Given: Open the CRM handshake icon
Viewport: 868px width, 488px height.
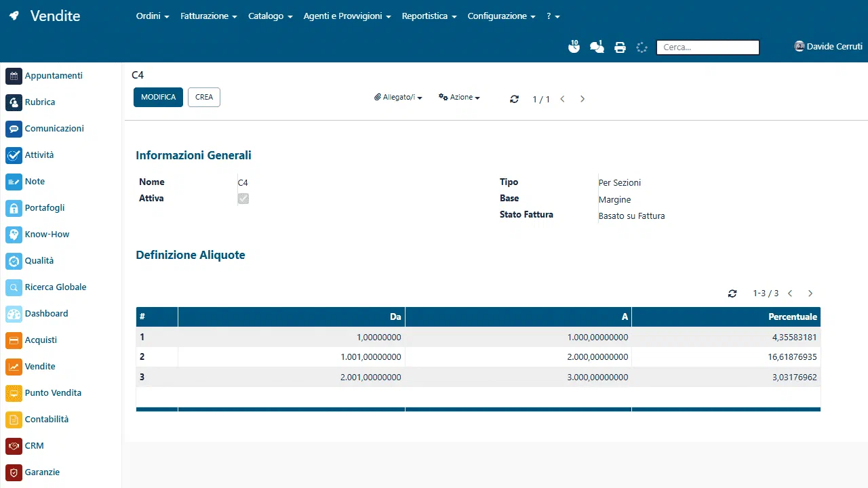Looking at the screenshot, I should pos(14,446).
